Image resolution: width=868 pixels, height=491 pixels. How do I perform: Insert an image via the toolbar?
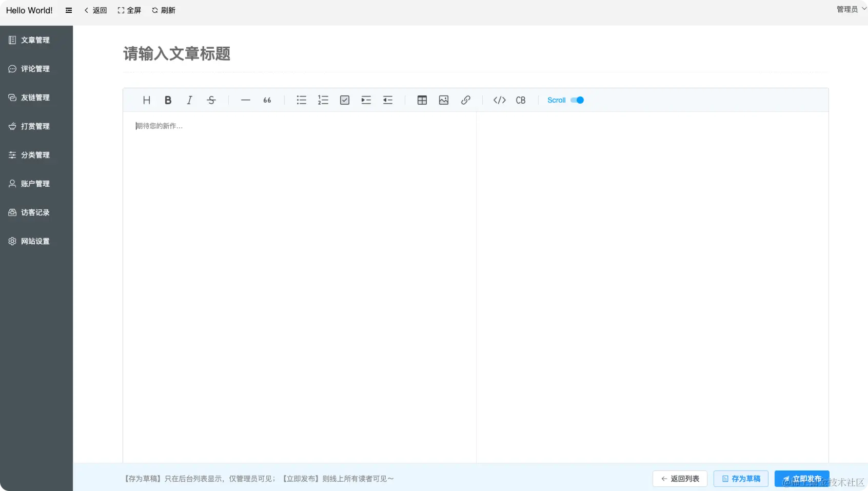coord(444,100)
